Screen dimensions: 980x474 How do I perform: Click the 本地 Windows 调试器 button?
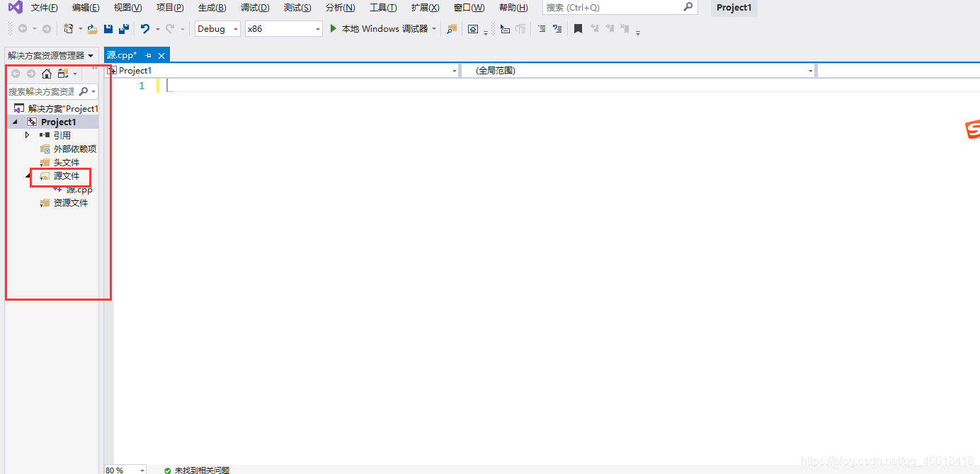point(384,29)
